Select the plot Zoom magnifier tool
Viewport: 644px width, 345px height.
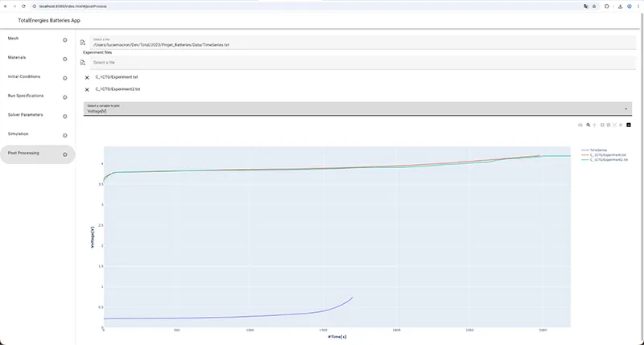(588, 125)
